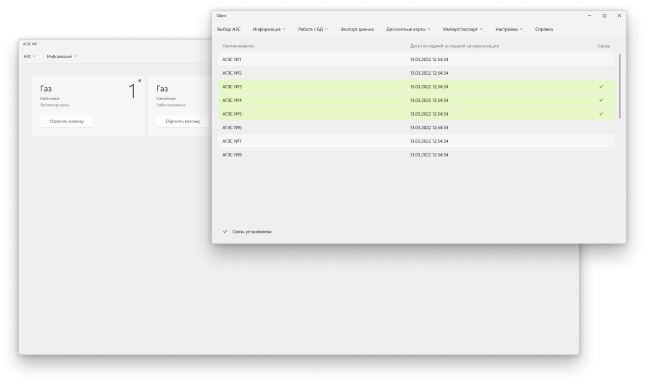The height and width of the screenshot is (383, 647).
Task: Maximize the Офис window
Action: click(604, 16)
